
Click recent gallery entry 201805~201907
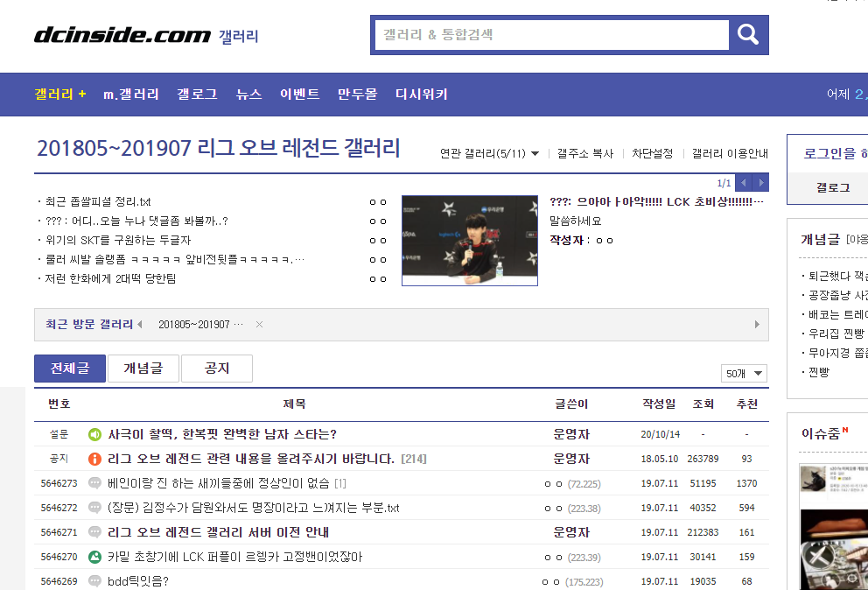(x=200, y=325)
